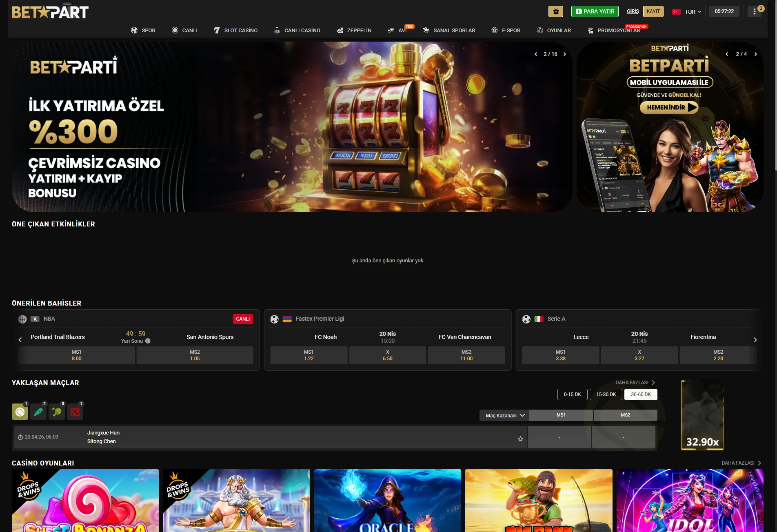Open the TUR language dropdown
This screenshot has height=532, width=777.
click(687, 12)
